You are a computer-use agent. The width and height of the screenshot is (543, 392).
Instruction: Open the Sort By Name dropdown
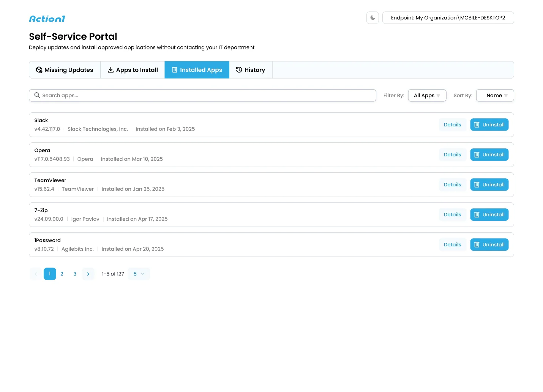click(x=495, y=96)
